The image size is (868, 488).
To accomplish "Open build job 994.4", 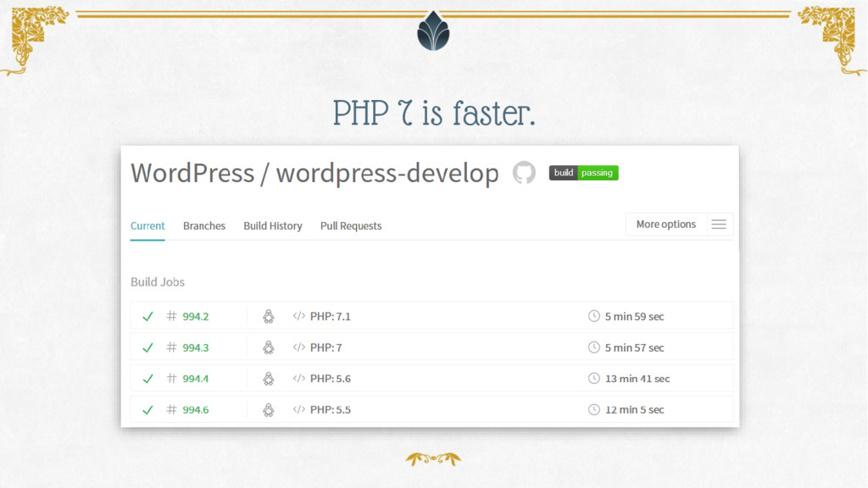I will 196,379.
